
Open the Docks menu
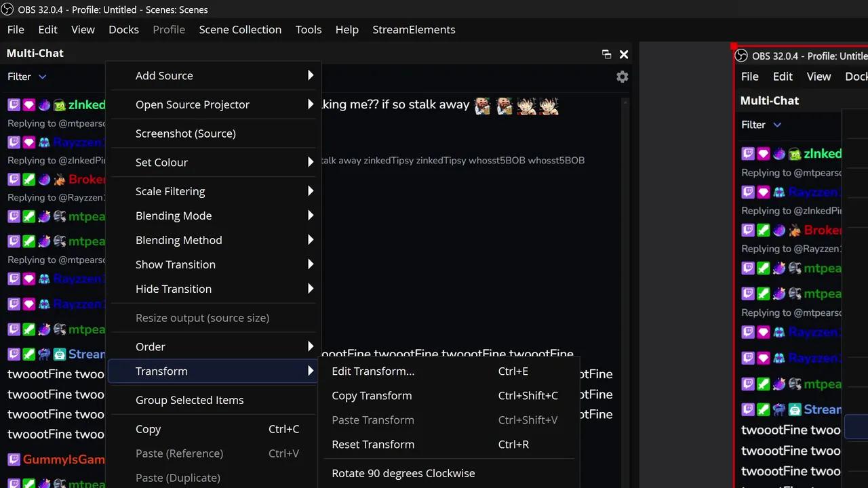[x=123, y=30]
